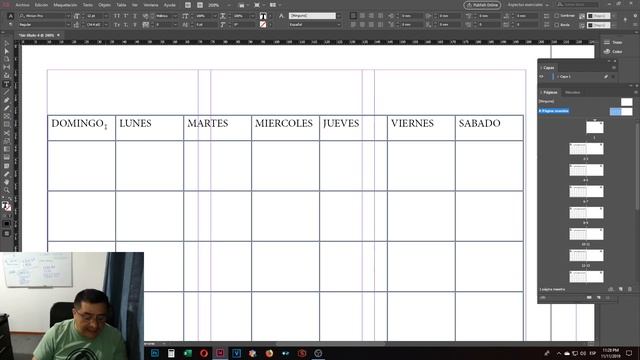Select the Zoom magnifier tool
Image resolution: width=640 pixels, height=360 pixels.
tap(7, 190)
